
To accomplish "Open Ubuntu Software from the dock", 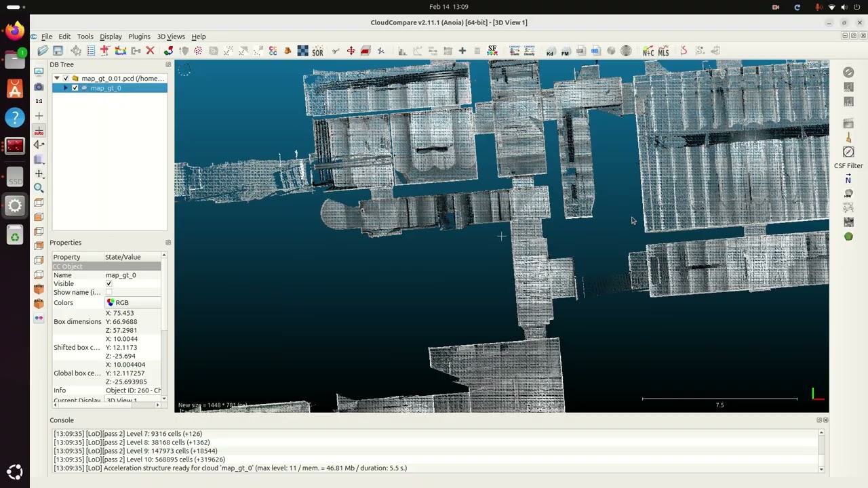I will point(15,89).
